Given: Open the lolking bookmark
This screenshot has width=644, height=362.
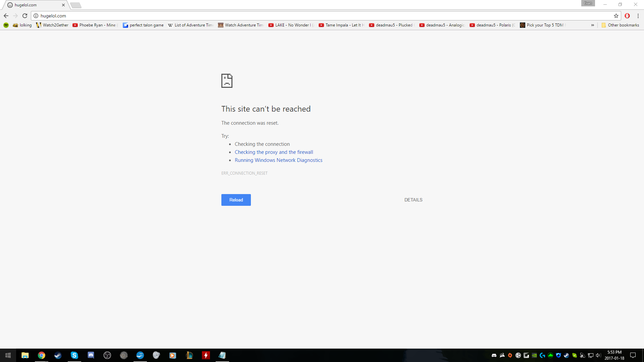Looking at the screenshot, I should (x=22, y=25).
